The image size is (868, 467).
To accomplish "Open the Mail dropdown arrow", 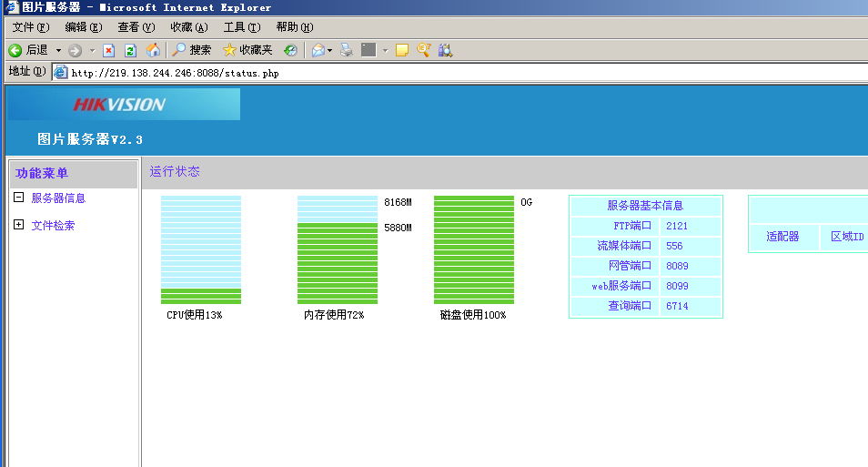I will click(330, 50).
